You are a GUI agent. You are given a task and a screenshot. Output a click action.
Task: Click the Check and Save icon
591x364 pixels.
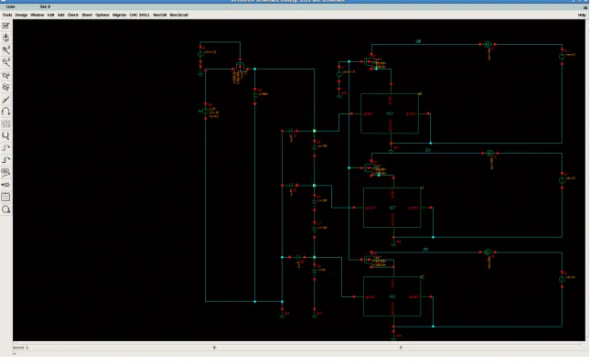point(5,26)
